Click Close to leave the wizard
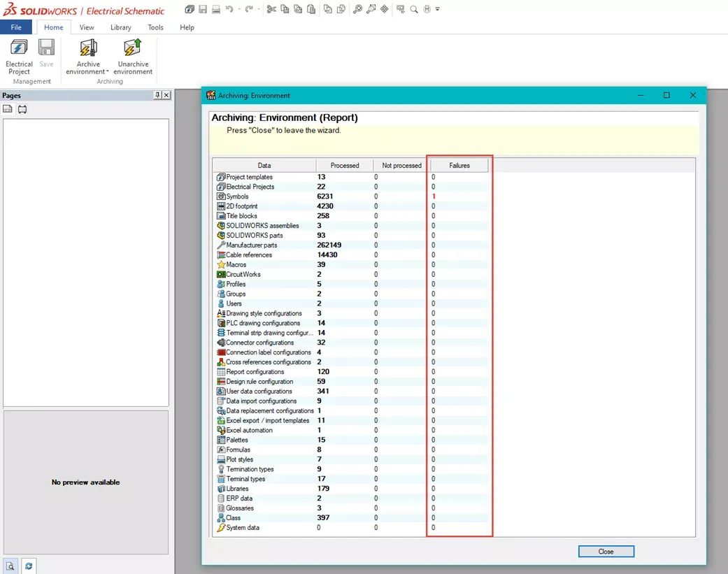 point(606,551)
